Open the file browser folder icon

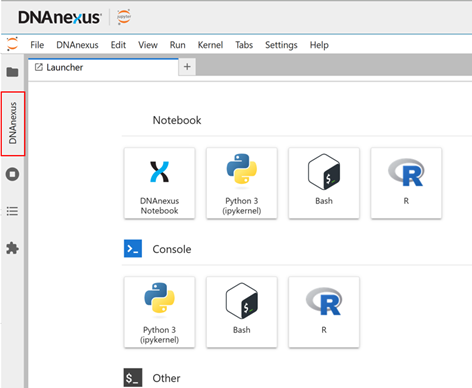click(12, 72)
